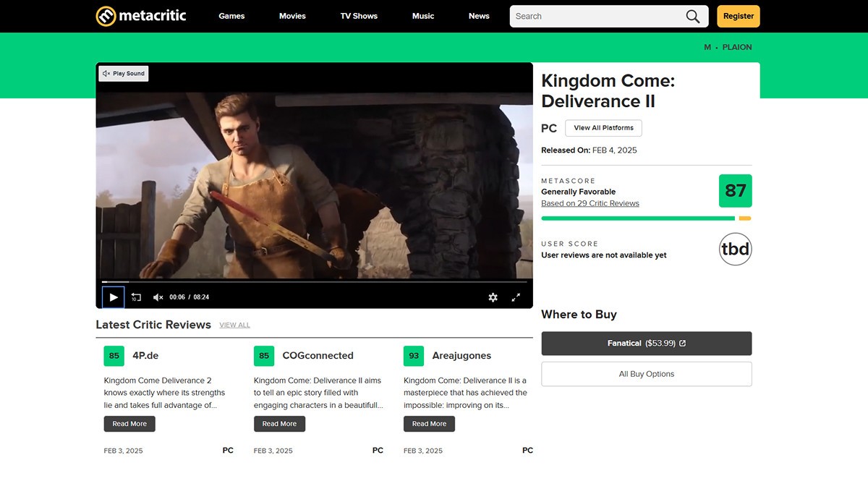Click the Latest Critic Reviews heading
This screenshot has width=868, height=481.
[x=153, y=325]
